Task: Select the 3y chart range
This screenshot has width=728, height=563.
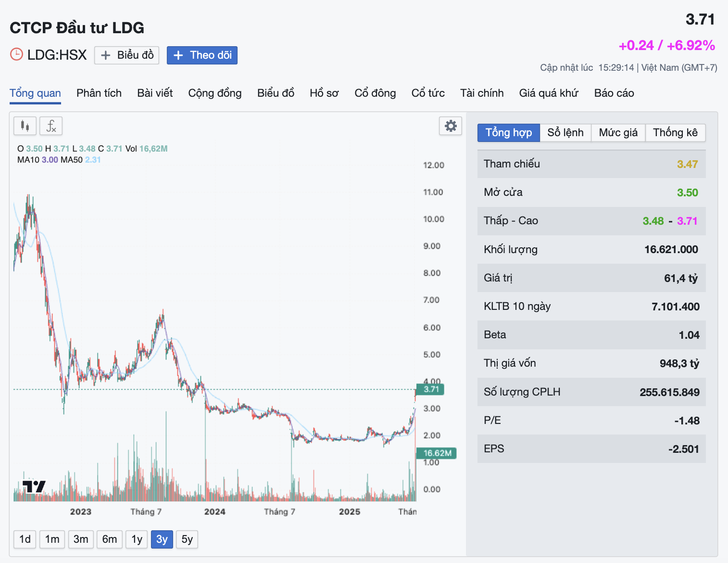Action: (162, 539)
